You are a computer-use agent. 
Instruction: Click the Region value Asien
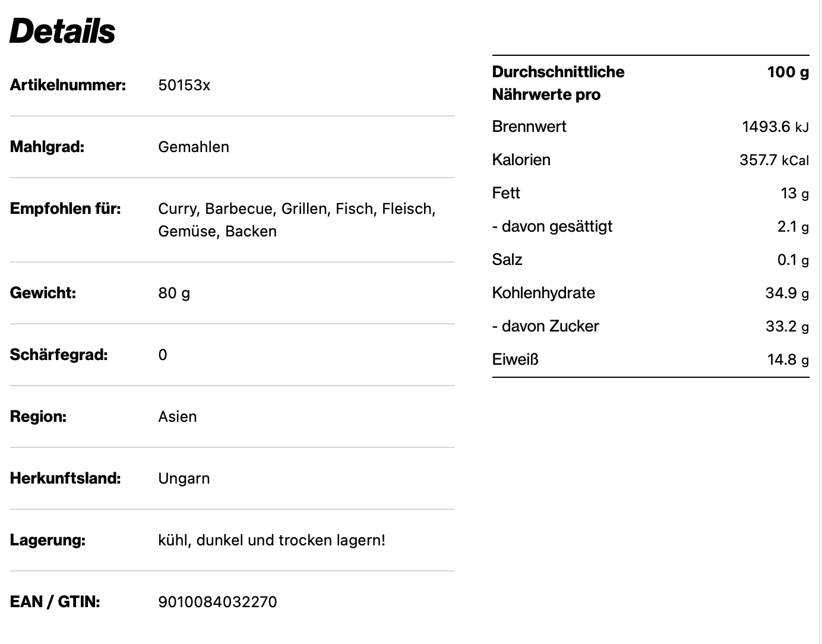[178, 417]
